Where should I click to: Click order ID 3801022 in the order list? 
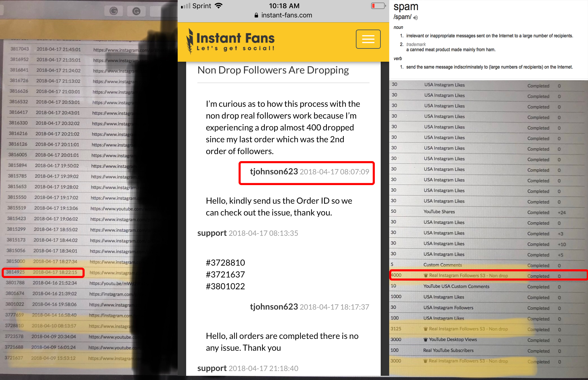(x=15, y=304)
